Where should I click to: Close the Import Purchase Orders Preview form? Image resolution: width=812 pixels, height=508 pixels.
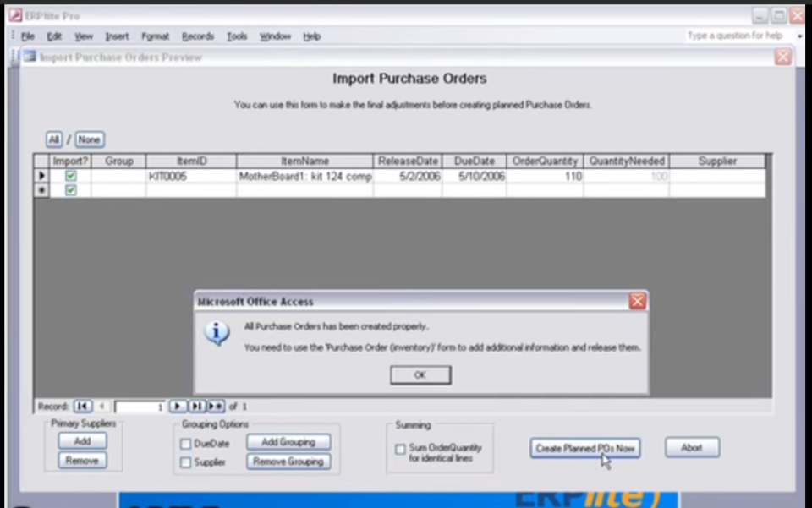click(x=782, y=57)
